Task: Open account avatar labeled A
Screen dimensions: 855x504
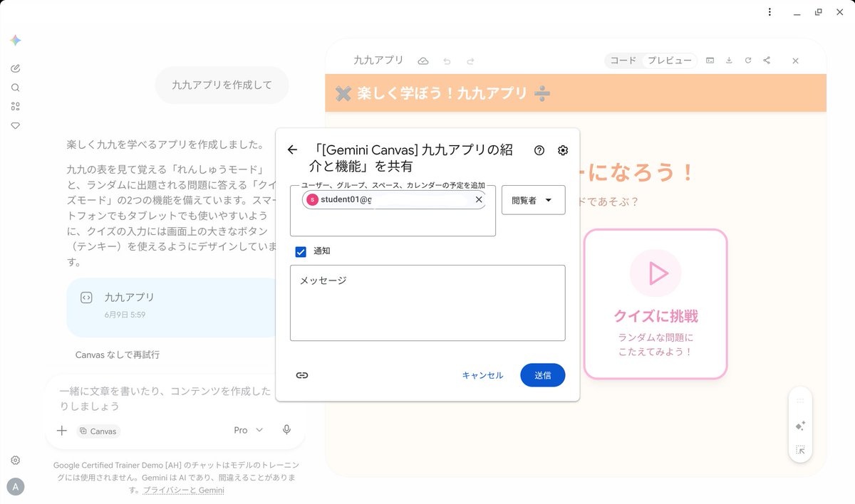Action: [15, 487]
